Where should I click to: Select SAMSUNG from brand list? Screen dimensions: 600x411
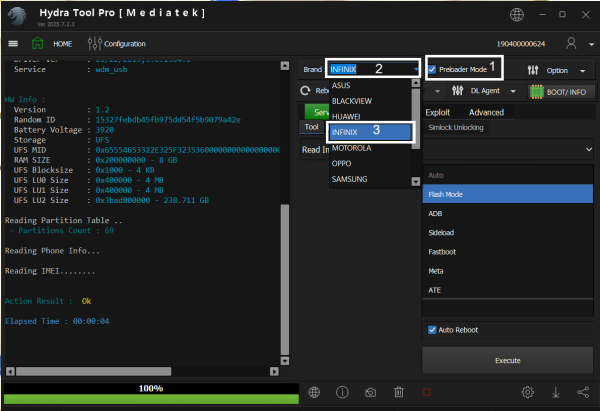coord(370,179)
